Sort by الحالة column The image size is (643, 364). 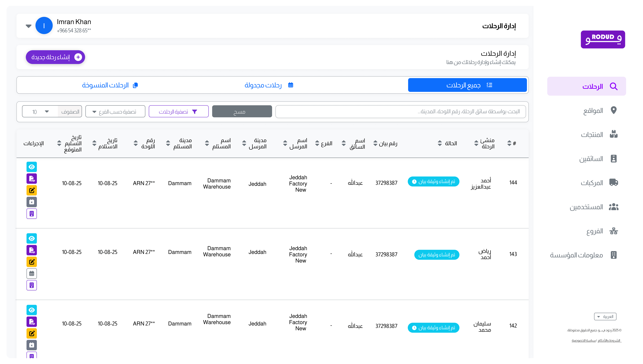[x=440, y=143]
